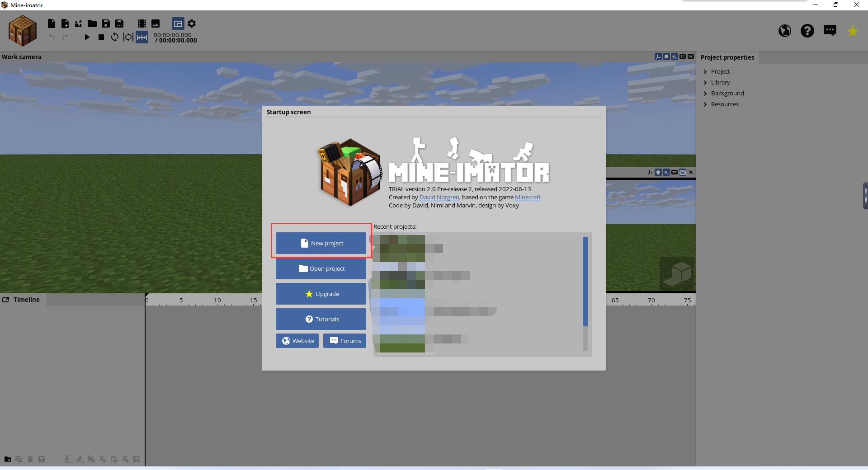
Task: Click the lightbulb icon in the secondary view header
Action: tap(658, 172)
